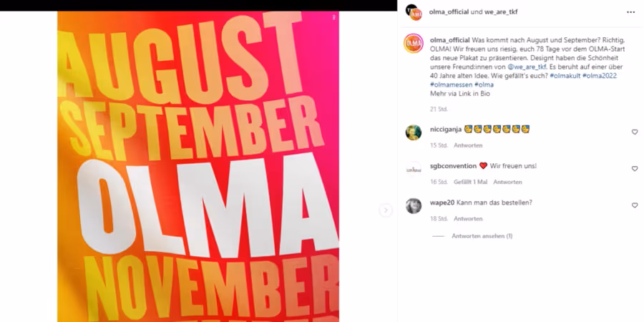Click OLMA profile picture beside caption
Screen dimensions: 644x322
coord(414,44)
